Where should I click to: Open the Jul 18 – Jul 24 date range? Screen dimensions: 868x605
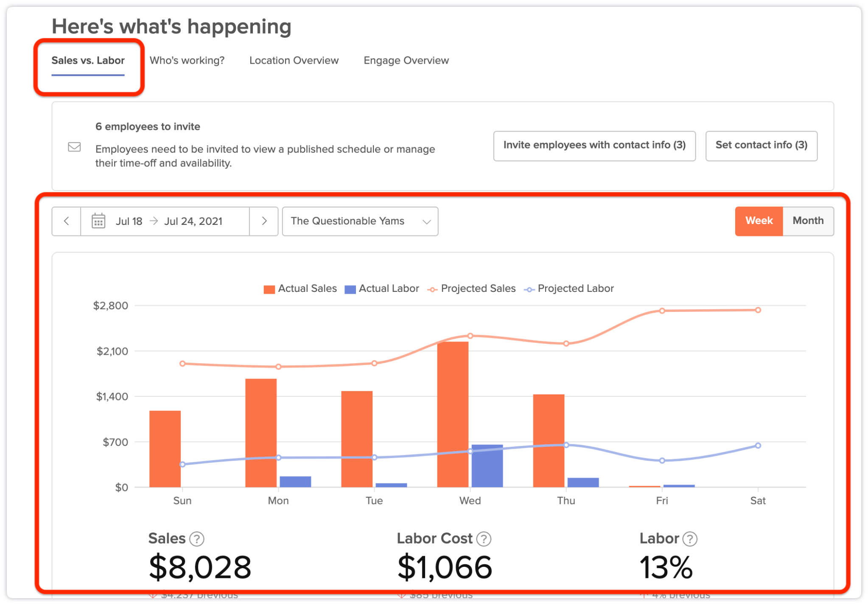(x=170, y=221)
